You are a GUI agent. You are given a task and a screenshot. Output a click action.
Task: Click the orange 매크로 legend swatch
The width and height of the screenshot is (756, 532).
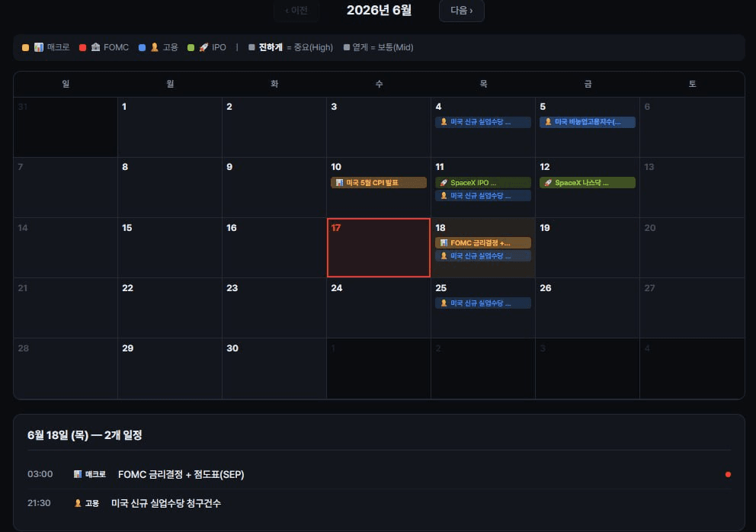click(x=26, y=47)
